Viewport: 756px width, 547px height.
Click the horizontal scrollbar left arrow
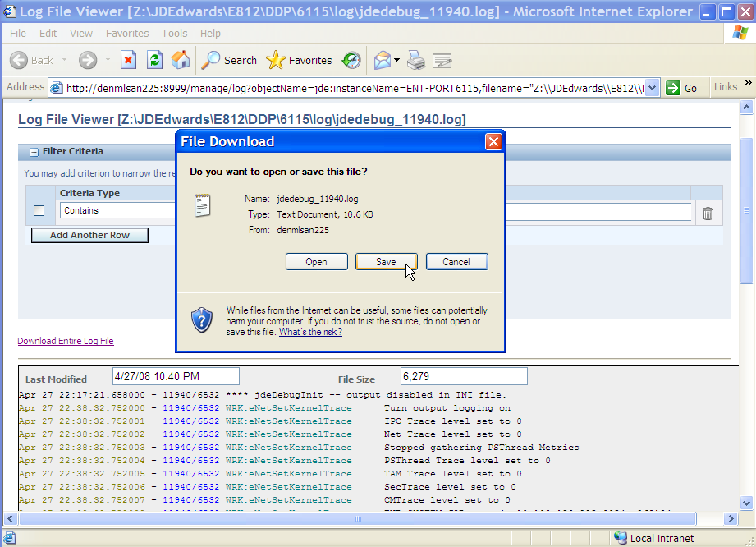pyautogui.click(x=10, y=519)
